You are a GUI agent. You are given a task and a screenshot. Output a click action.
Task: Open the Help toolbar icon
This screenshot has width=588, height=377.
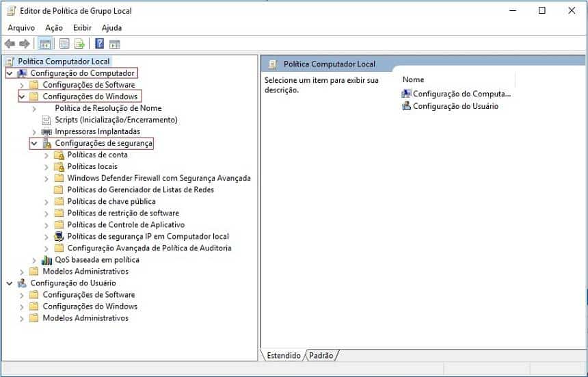click(99, 44)
